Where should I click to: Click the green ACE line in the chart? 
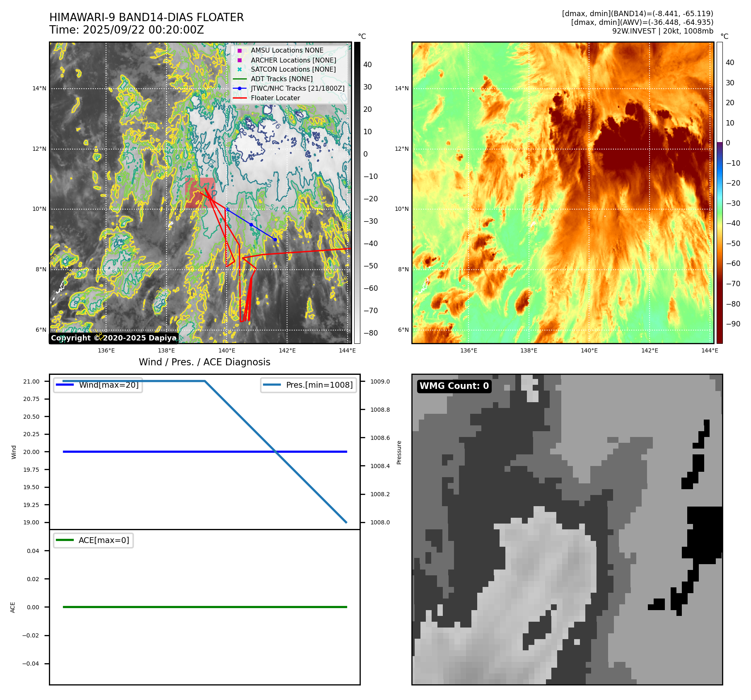(x=205, y=607)
